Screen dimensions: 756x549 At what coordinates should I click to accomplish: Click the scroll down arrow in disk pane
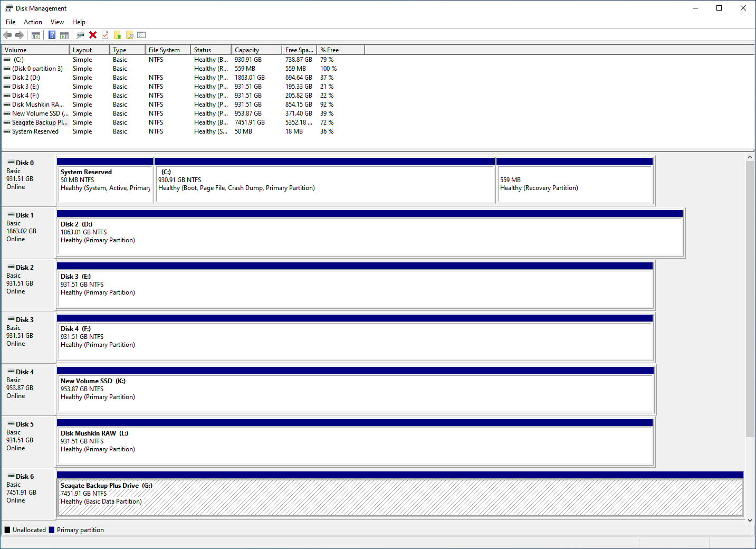tap(750, 520)
